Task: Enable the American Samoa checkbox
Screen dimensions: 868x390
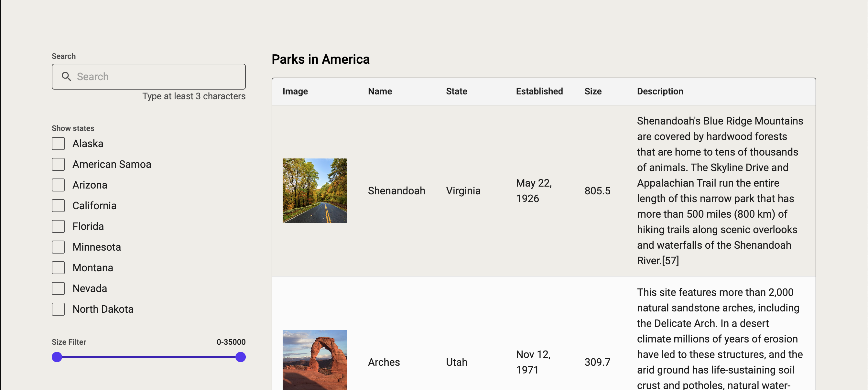Action: tap(58, 164)
